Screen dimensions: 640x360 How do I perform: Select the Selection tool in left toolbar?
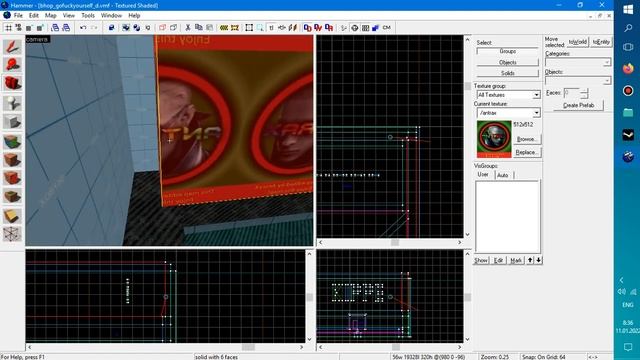click(x=12, y=47)
